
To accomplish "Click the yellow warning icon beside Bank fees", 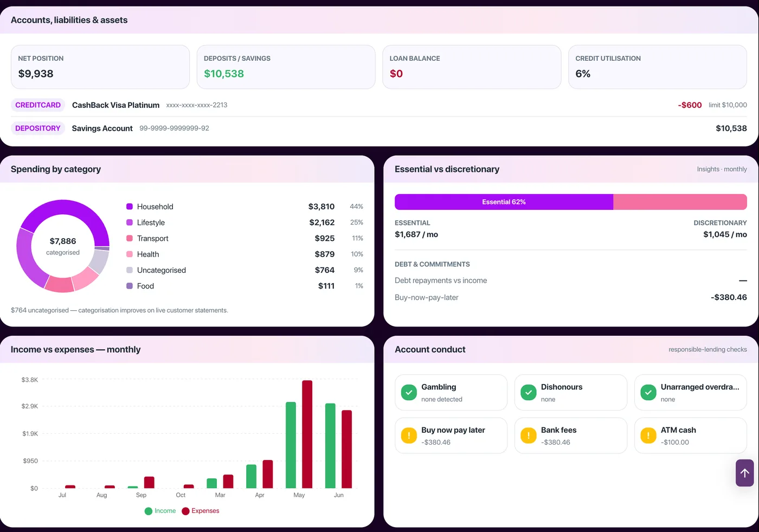I will (528, 435).
